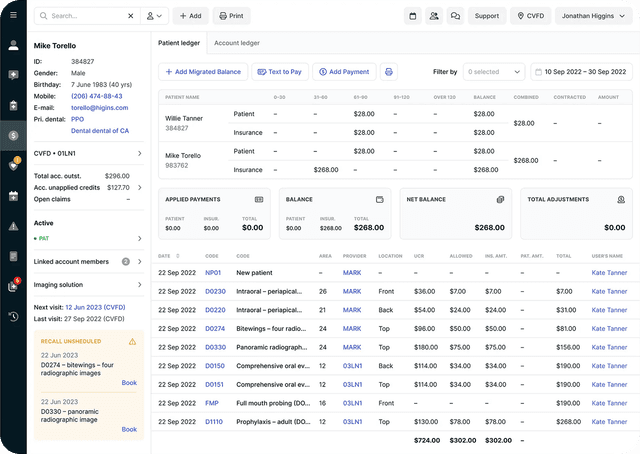Click the Text to Pay button
This screenshot has width=640, height=454.
point(279,72)
